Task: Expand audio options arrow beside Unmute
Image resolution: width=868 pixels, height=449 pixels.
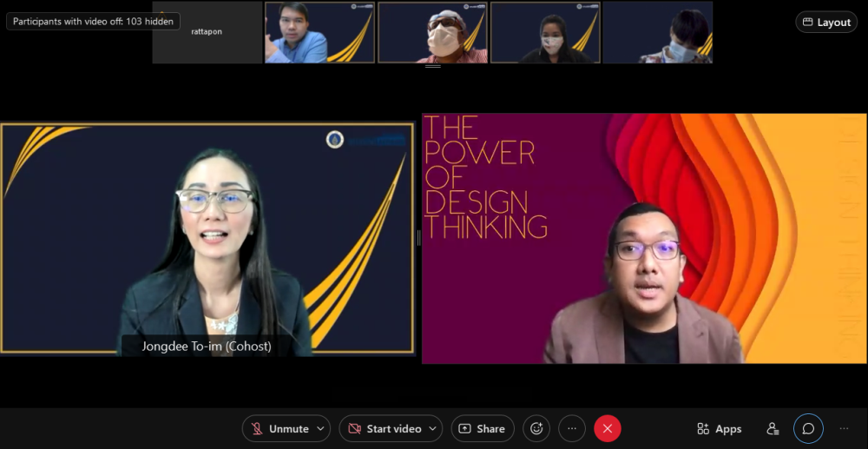Action: pos(321,428)
